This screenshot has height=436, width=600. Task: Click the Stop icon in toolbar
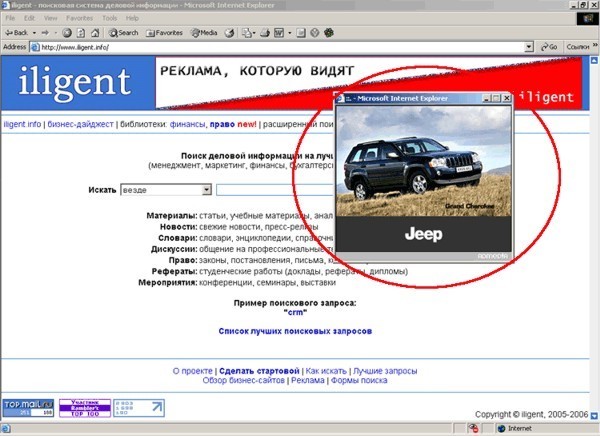(67, 33)
